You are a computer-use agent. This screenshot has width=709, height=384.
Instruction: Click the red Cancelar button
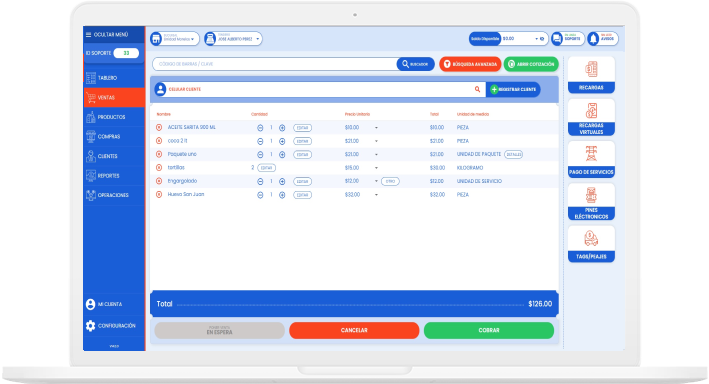pyautogui.click(x=354, y=330)
